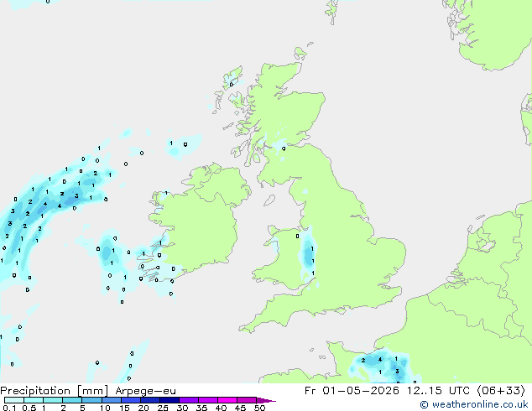Click the 25–30 mm dark blue swatch
This screenshot has height=411, width=532.
point(170,400)
